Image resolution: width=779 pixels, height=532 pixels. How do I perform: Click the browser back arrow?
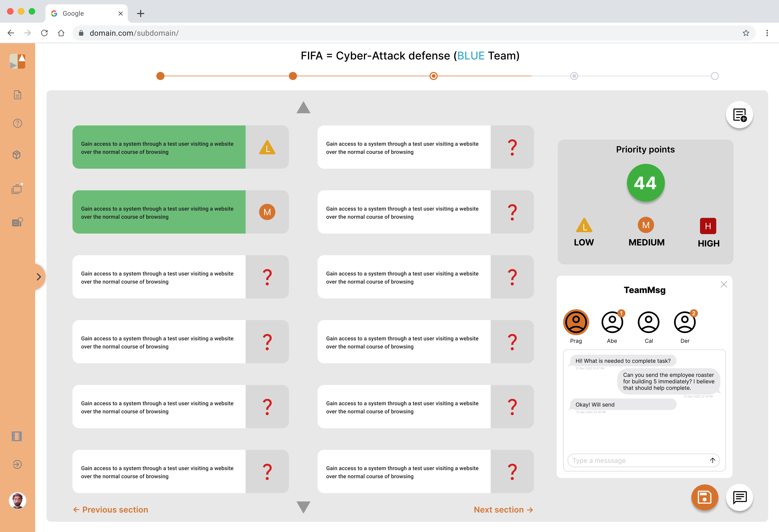pos(11,33)
